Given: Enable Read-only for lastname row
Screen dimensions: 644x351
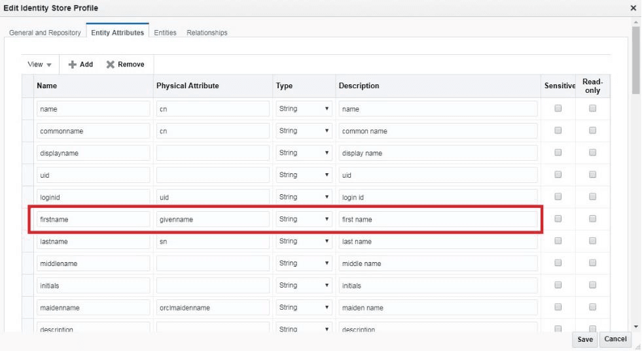Looking at the screenshot, I should tap(592, 241).
